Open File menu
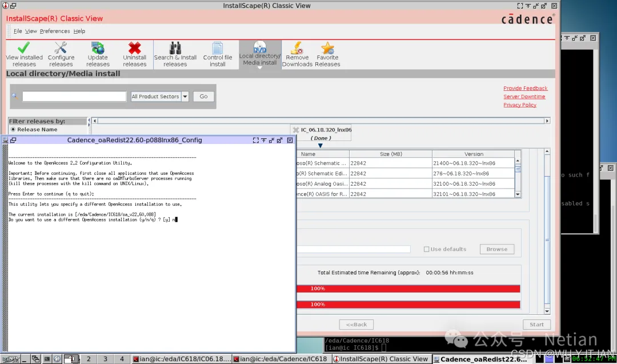The height and width of the screenshot is (364, 617). coord(18,31)
